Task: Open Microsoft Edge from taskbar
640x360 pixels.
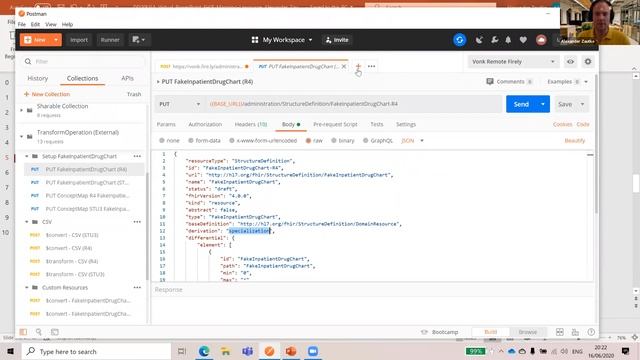Action: (204, 351)
